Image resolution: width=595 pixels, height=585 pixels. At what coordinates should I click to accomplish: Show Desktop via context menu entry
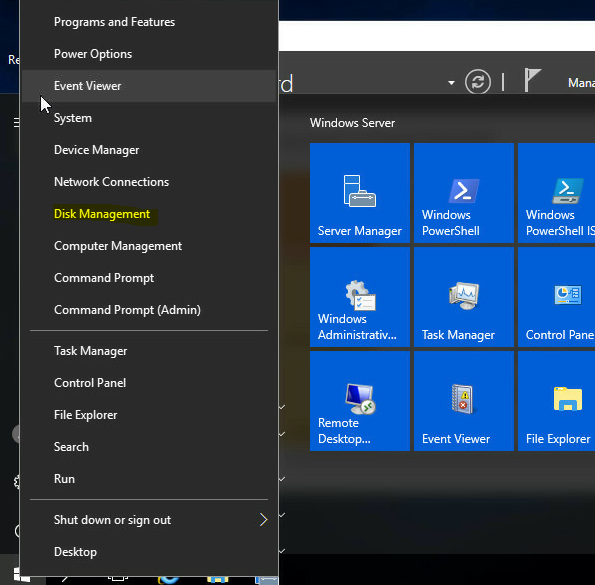coord(149,552)
